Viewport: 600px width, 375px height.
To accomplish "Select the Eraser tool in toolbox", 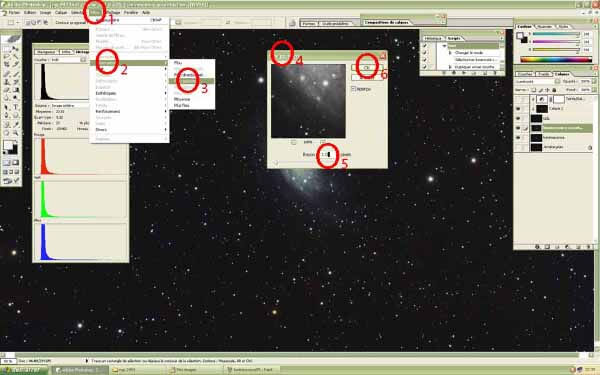I will pos(7,90).
